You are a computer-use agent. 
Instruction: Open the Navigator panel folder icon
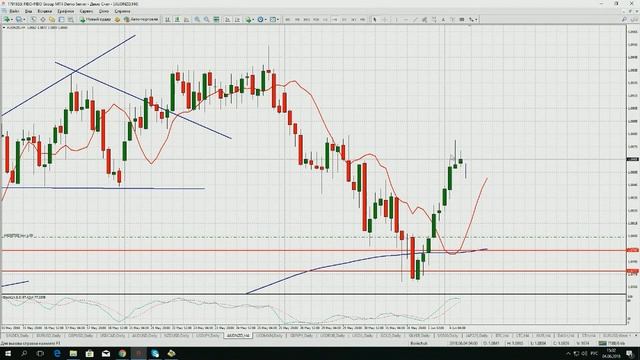point(52,19)
